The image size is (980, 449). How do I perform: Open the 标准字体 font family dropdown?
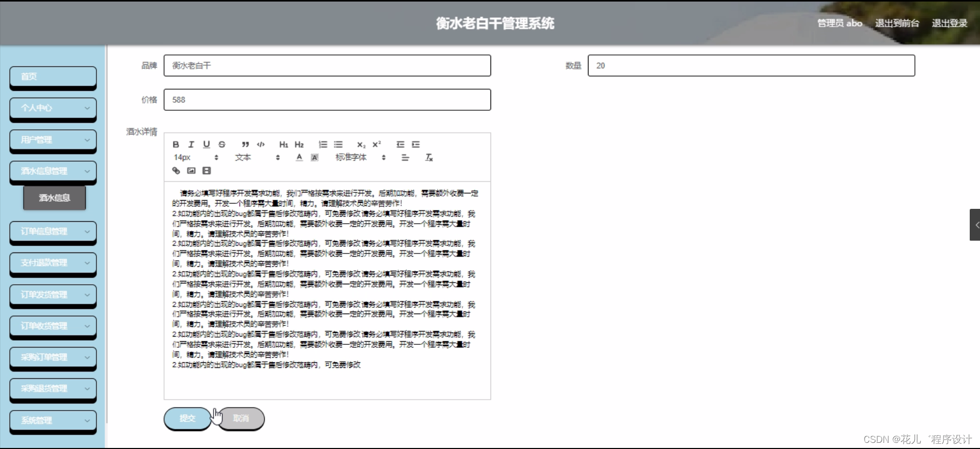pyautogui.click(x=360, y=158)
